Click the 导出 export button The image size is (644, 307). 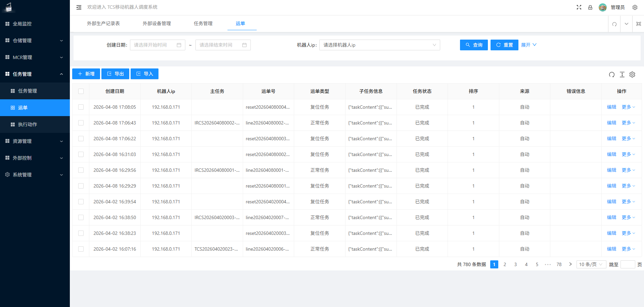(x=115, y=74)
